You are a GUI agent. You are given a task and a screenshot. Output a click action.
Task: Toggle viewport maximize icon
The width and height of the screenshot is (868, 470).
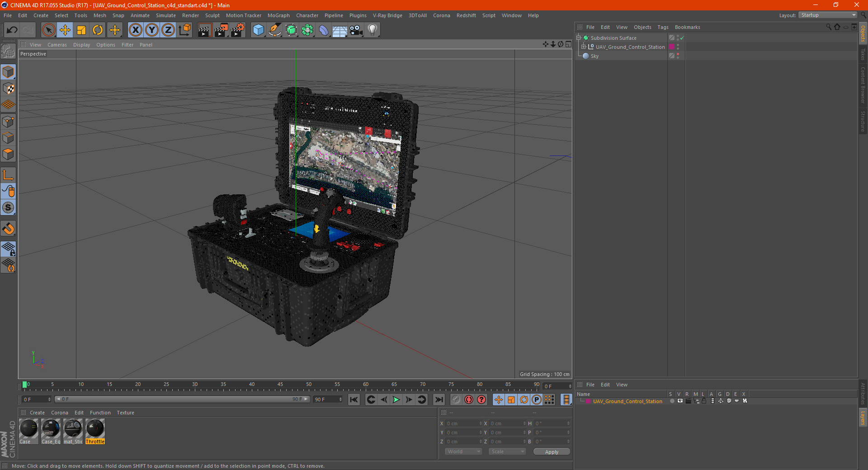[568, 44]
